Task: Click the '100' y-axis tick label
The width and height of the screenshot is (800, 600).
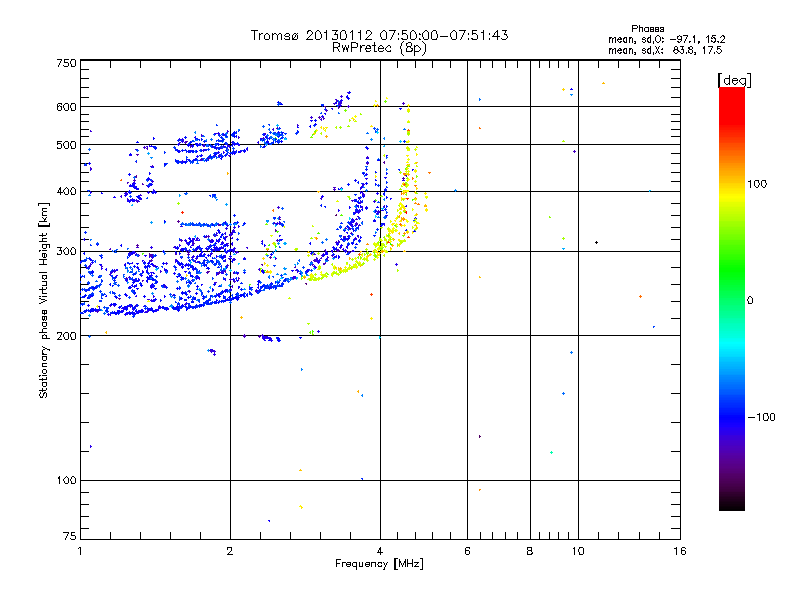Action: (66, 480)
